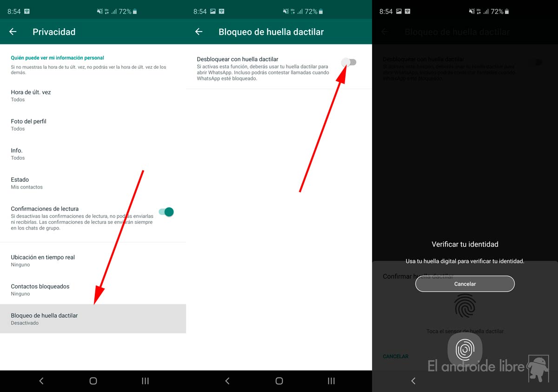Touch the rounded fingerprint sensor icon

(x=465, y=349)
